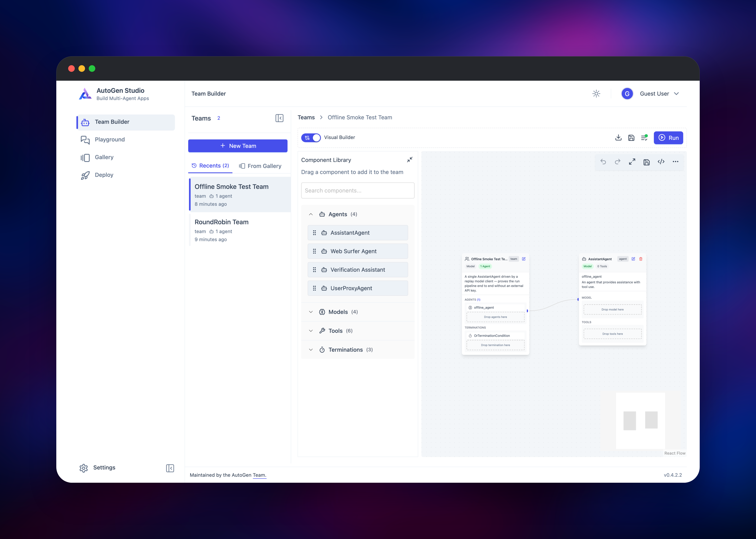The height and width of the screenshot is (539, 756).
Task: Enter fullscreen canvas mode
Action: (632, 162)
